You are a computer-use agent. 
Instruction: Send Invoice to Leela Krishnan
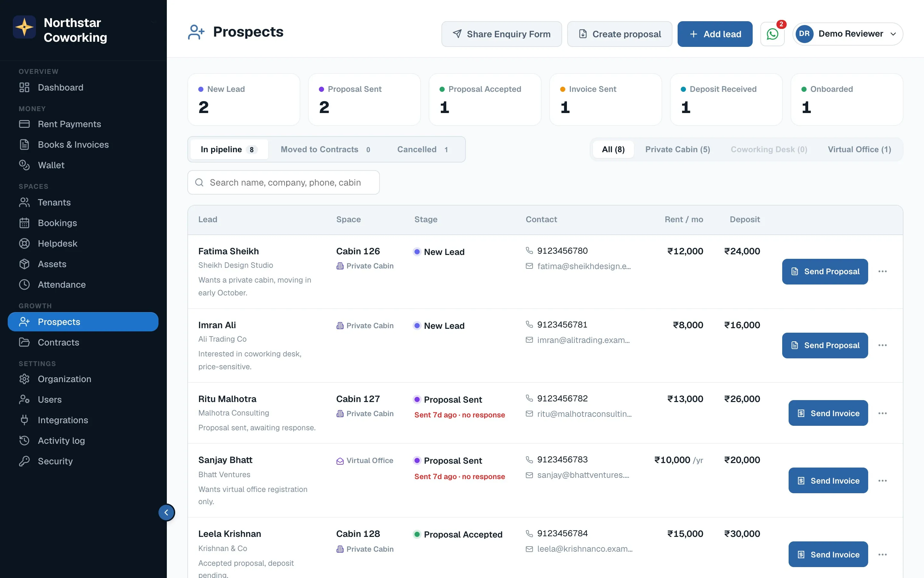tap(828, 554)
